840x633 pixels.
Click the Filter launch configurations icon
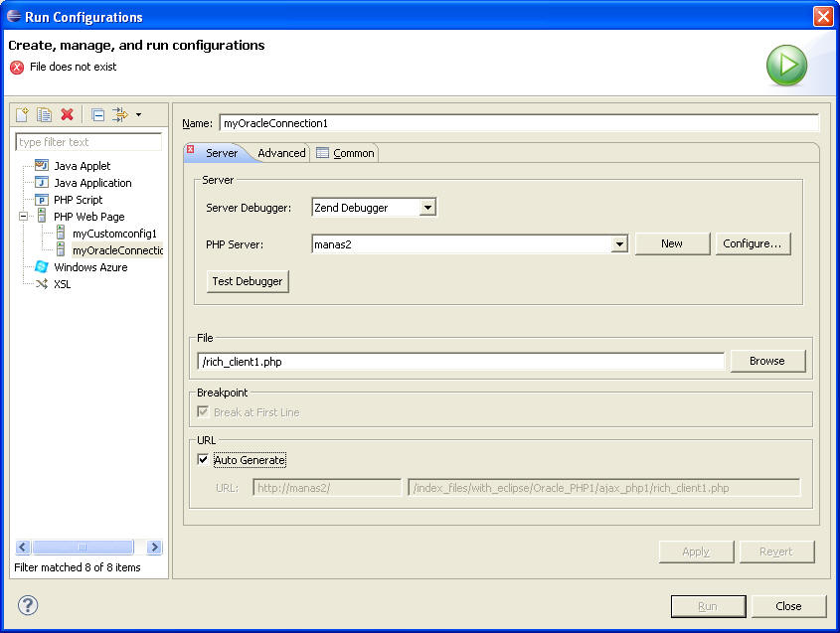120,114
